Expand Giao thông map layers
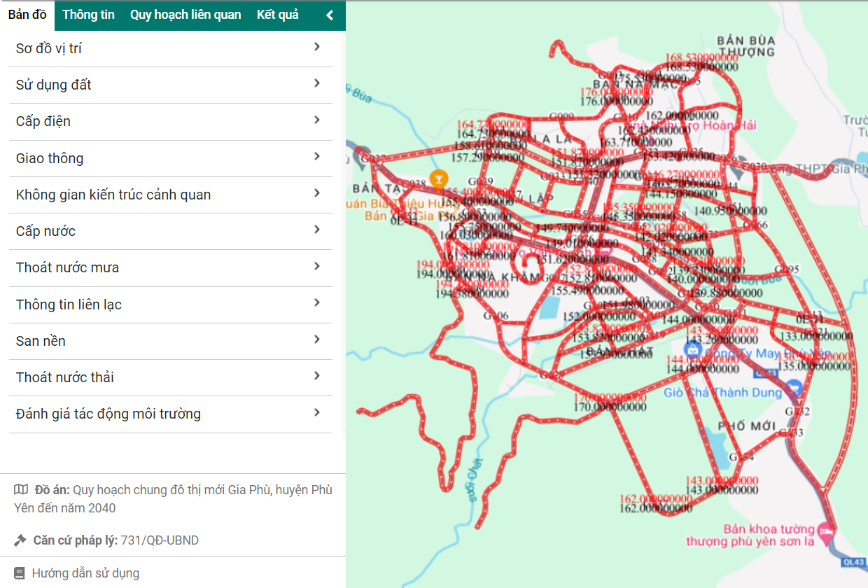 [316, 157]
